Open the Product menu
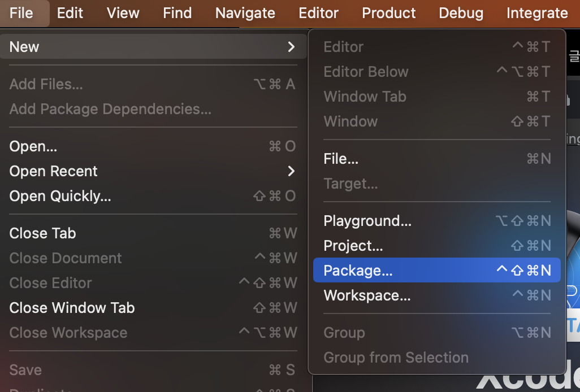 (389, 13)
